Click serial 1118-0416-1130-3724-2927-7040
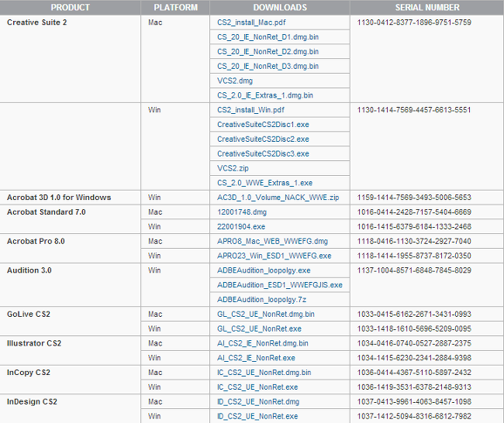 pos(414,241)
